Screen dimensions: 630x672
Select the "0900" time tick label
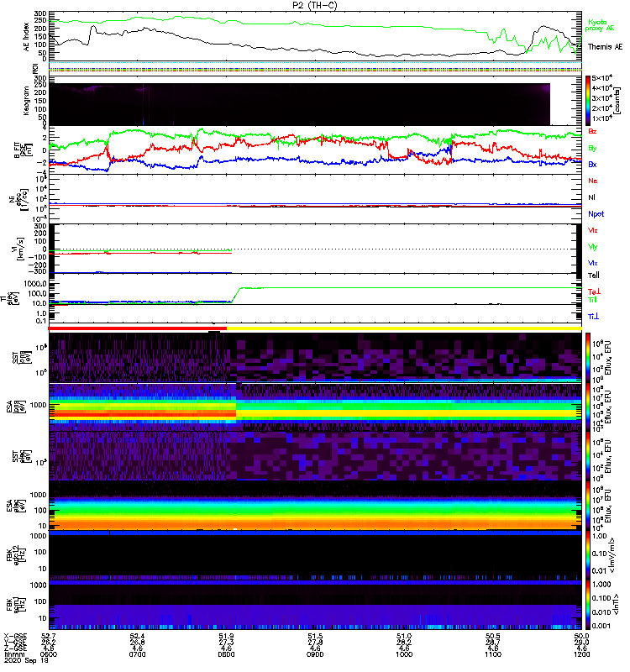coord(315,654)
